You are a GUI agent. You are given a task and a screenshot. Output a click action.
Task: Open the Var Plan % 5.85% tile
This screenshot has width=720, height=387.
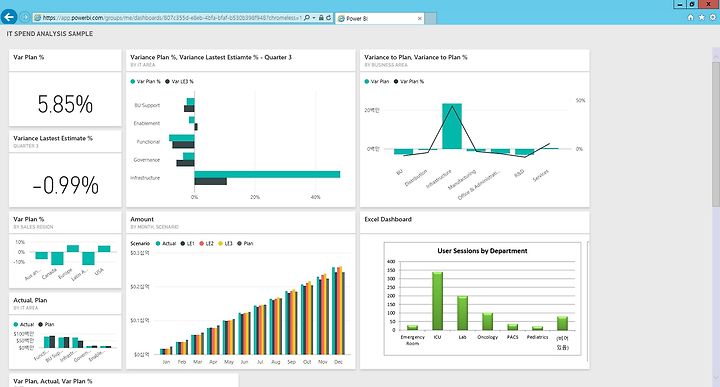point(65,88)
